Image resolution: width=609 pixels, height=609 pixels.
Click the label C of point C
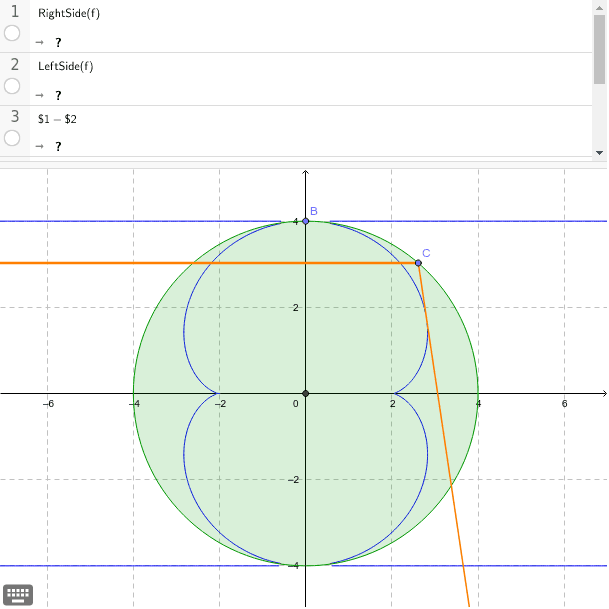tap(426, 253)
